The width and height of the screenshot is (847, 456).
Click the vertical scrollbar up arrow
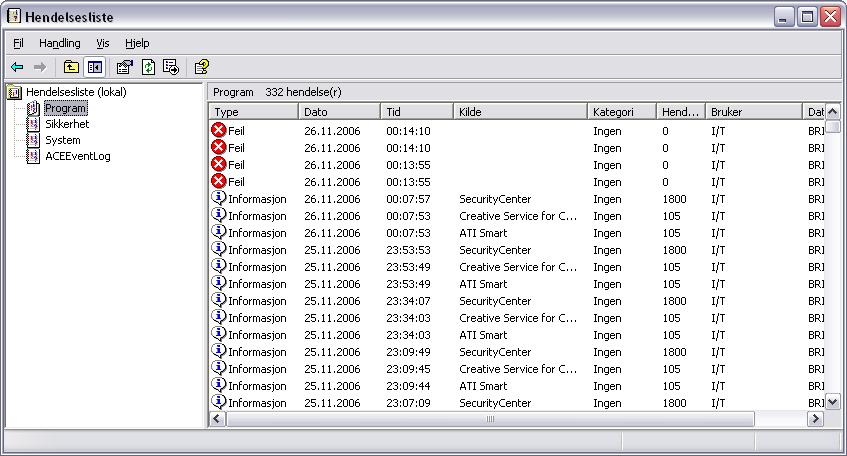tap(832, 112)
